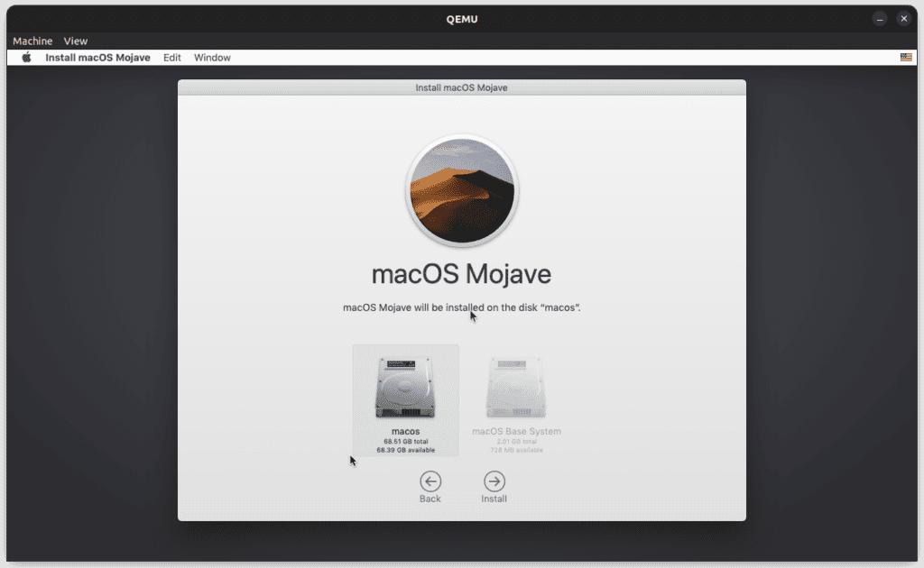924x568 pixels.
Task: Click the QEMU window title text
Action: click(462, 19)
